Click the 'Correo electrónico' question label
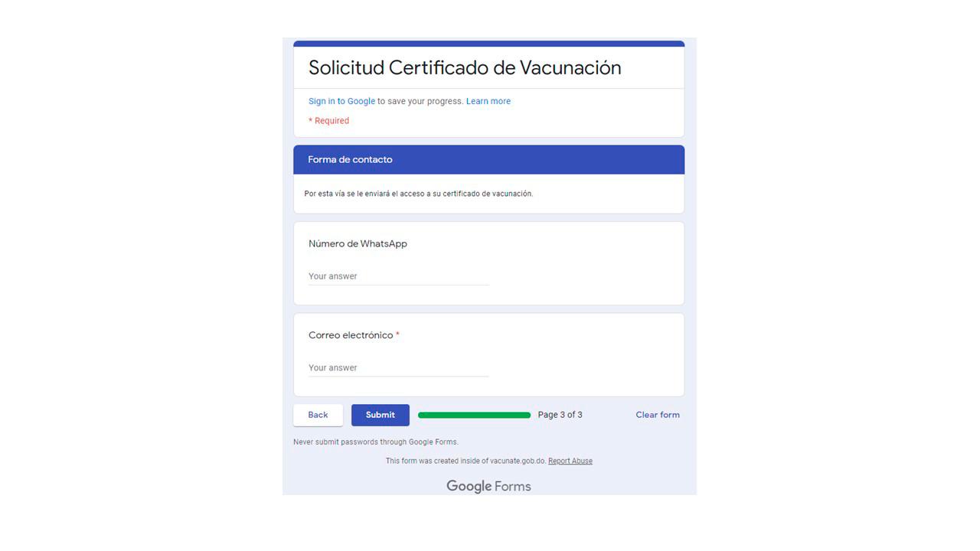Screen dimensions: 980x551 tap(350, 335)
